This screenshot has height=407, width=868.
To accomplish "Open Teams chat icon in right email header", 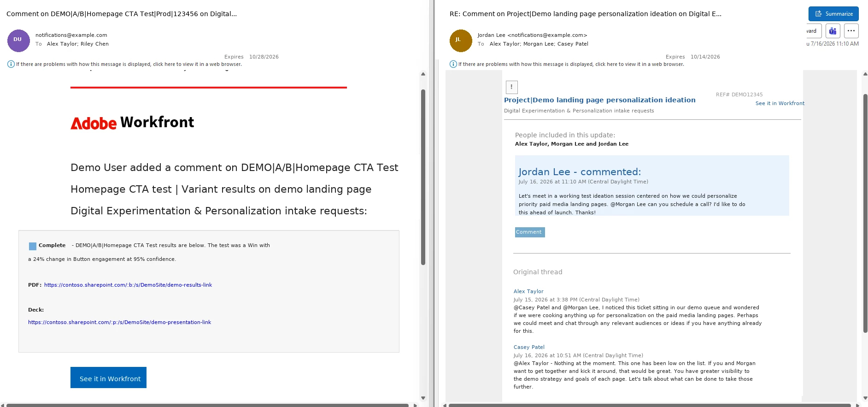I will pyautogui.click(x=833, y=31).
